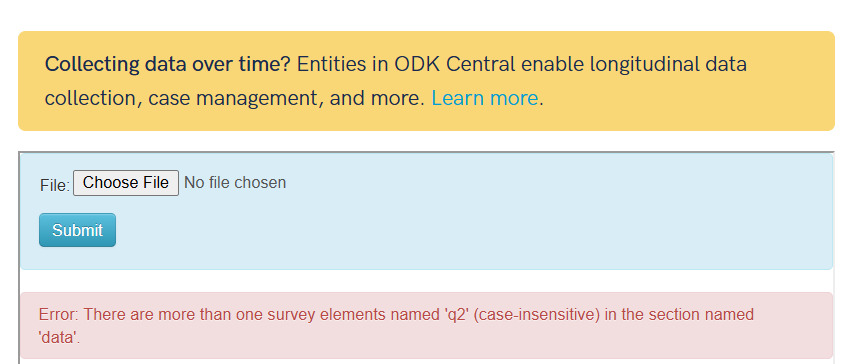The width and height of the screenshot is (847, 364).
Task: Submit the form with Submit button
Action: coord(77,230)
